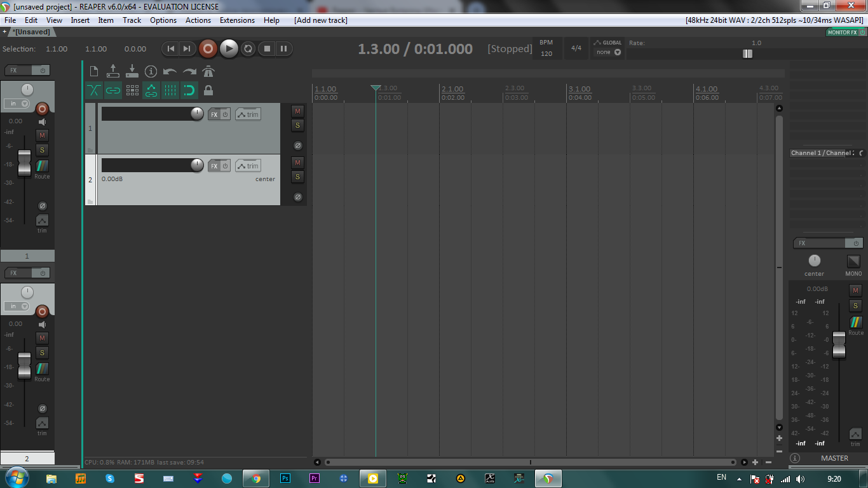Click the master volume fader
The image size is (868, 488).
839,344
